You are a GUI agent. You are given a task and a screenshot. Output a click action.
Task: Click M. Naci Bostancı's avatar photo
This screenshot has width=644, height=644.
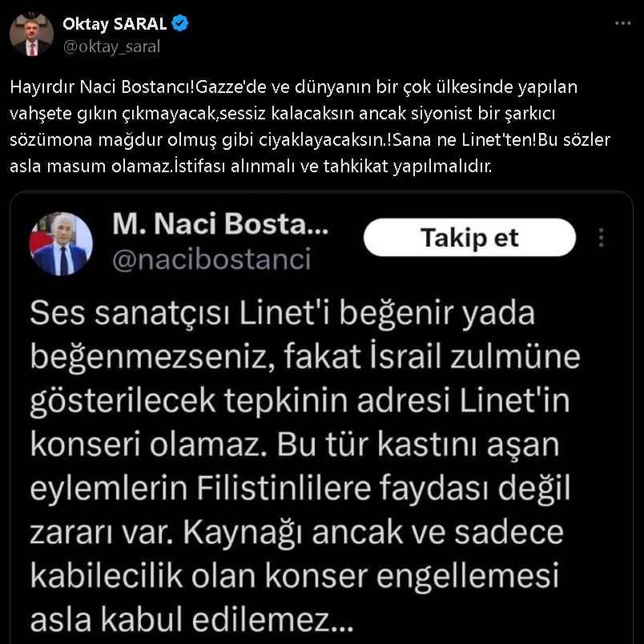click(61, 244)
